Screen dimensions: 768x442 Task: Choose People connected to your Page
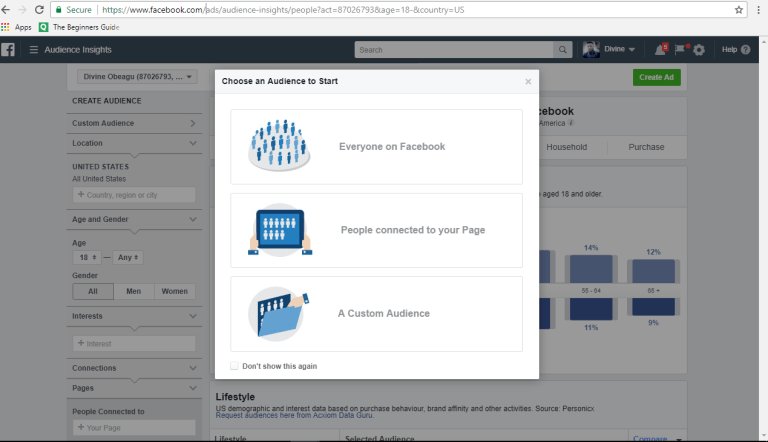[376, 230]
